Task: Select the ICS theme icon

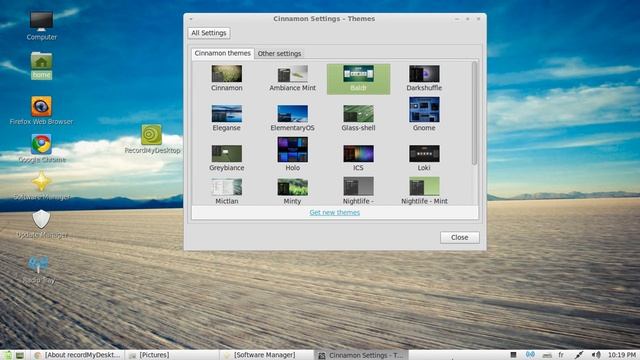Action: click(358, 153)
